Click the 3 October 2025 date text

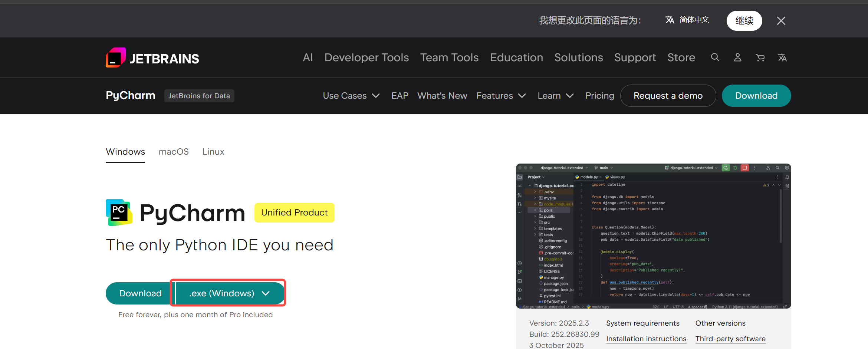556,345
